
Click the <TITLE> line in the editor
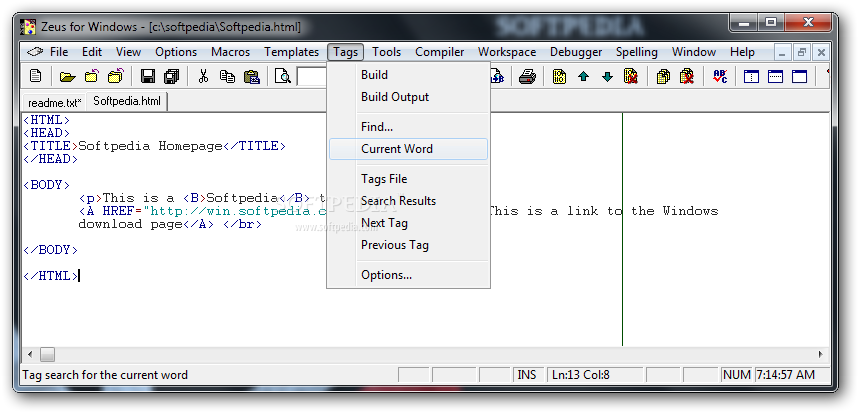point(154,146)
